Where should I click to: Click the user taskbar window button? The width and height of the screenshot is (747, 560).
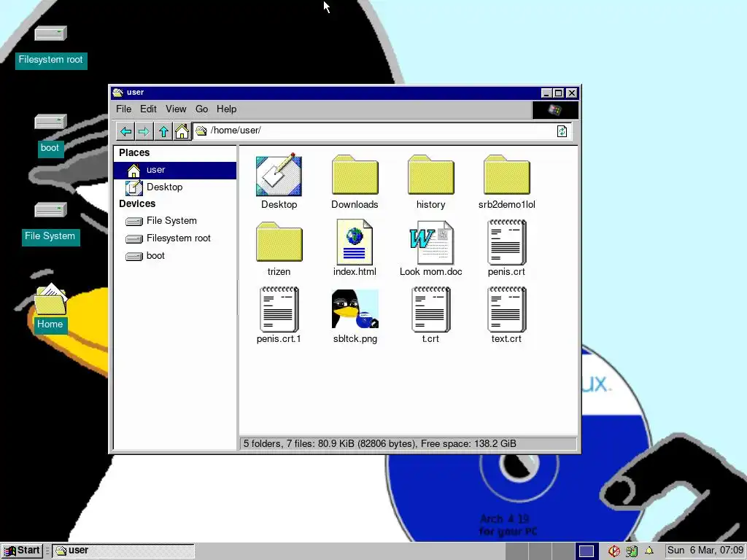coord(123,551)
